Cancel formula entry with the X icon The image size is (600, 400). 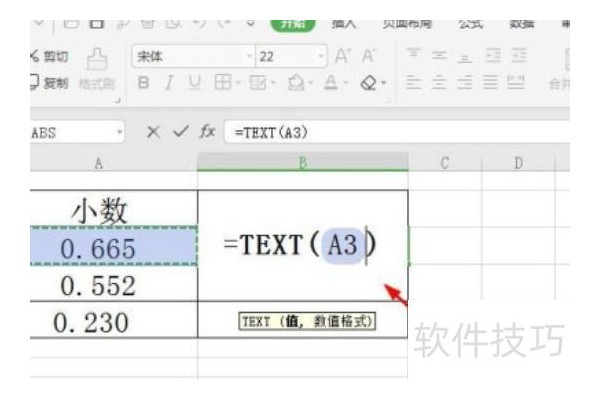(153, 132)
